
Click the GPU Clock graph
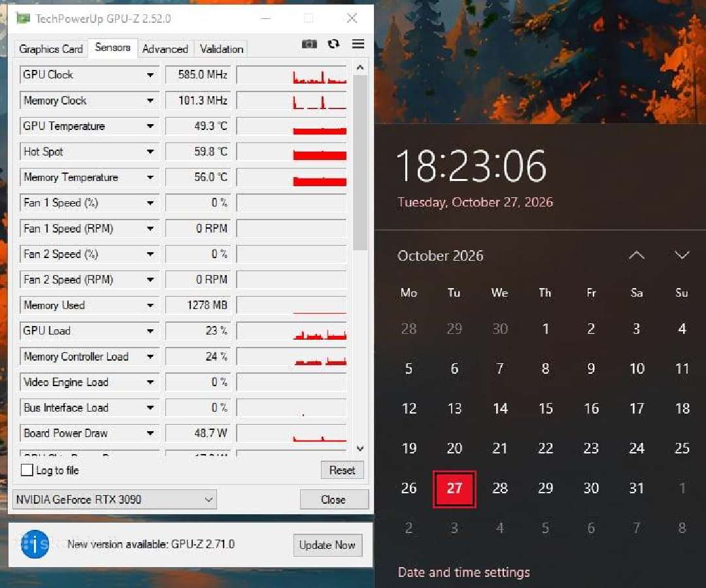tap(292, 74)
